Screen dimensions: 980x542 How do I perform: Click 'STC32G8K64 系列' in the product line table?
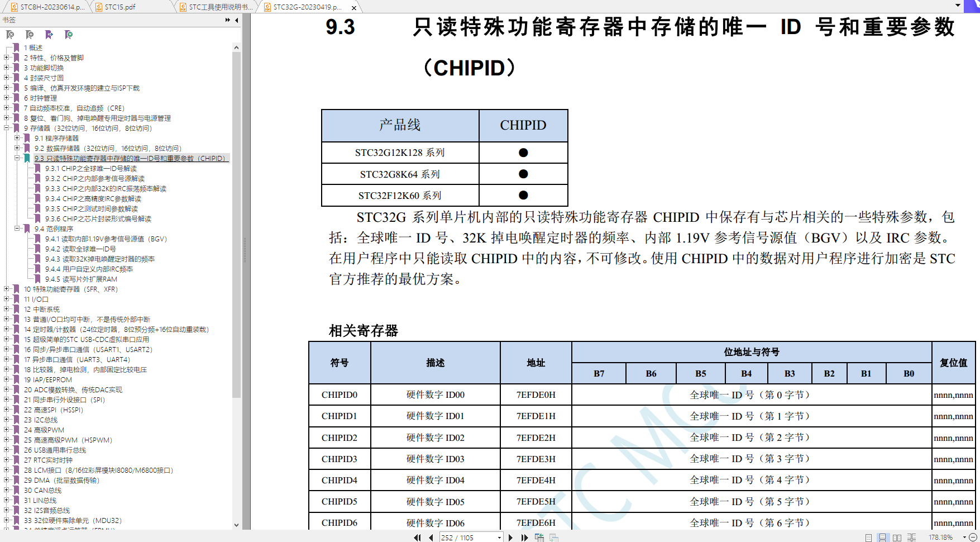(x=400, y=174)
